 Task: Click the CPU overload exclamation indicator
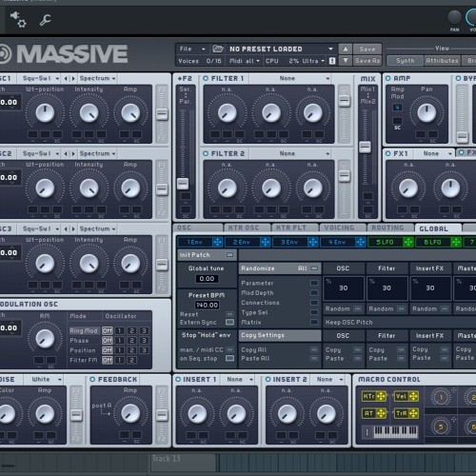point(332,61)
